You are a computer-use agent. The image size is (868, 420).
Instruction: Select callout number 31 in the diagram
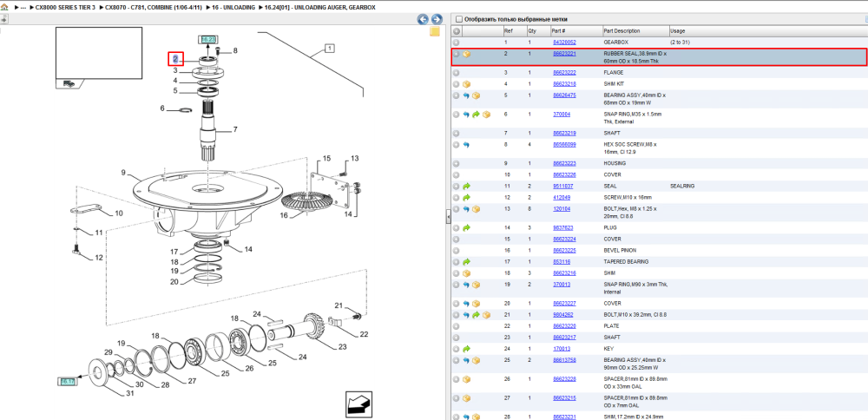pos(130,393)
